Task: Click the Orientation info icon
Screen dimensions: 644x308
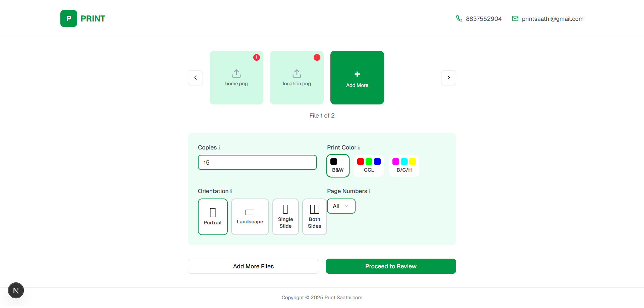Action: 231,191
